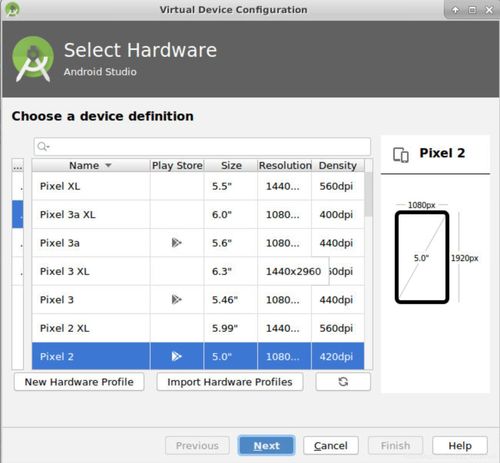Click the "..." category column header
Screen dimensions: 500x463
coord(18,165)
